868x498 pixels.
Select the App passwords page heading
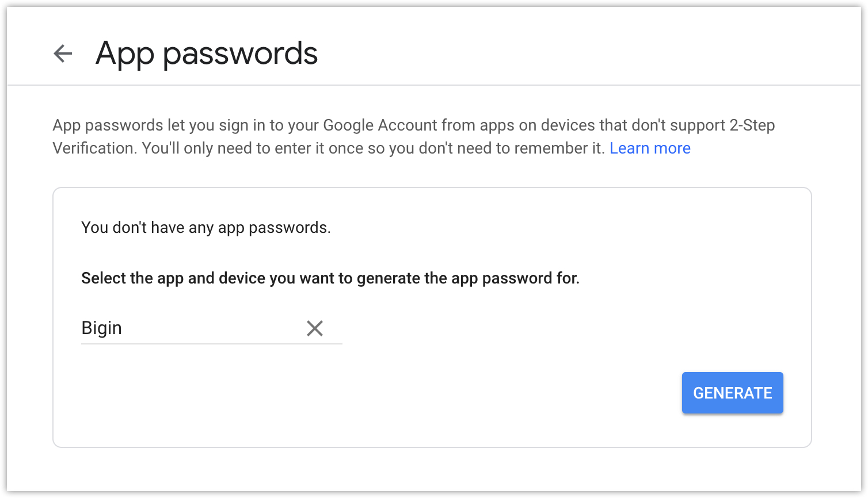point(207,53)
